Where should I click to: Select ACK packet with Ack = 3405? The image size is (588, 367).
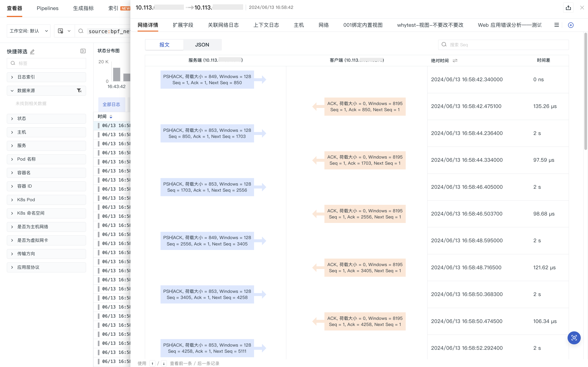tap(365, 267)
